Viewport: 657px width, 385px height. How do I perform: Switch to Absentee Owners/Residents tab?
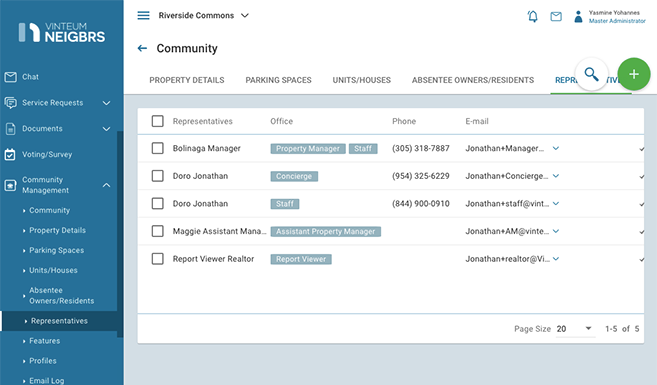coord(473,80)
